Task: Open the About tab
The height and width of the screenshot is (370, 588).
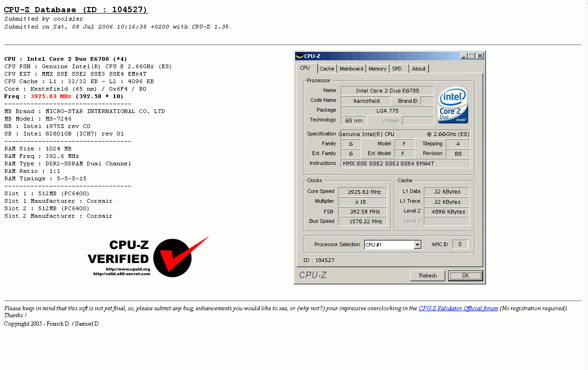Action: (x=419, y=69)
